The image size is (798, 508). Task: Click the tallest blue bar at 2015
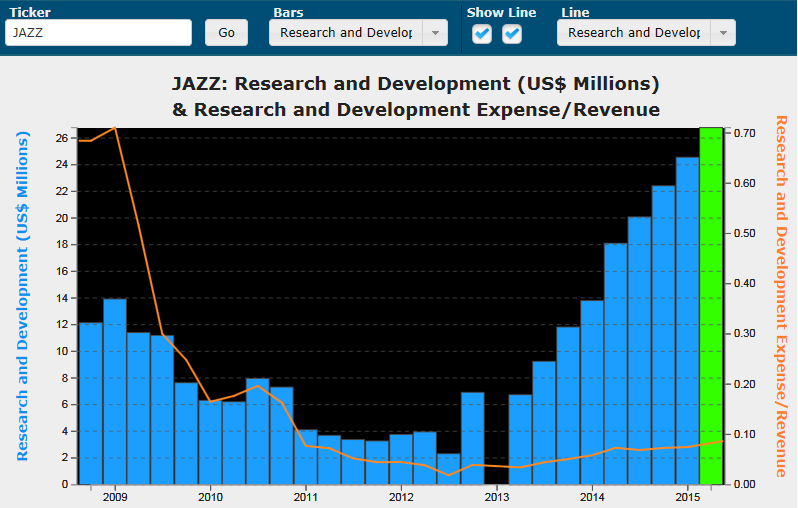tap(687, 321)
